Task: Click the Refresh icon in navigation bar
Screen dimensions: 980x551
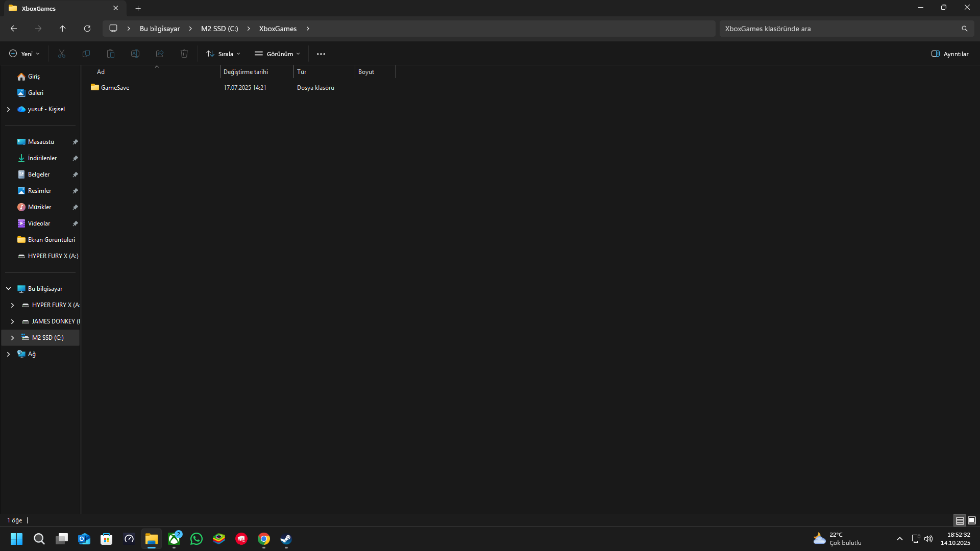Action: click(87, 29)
